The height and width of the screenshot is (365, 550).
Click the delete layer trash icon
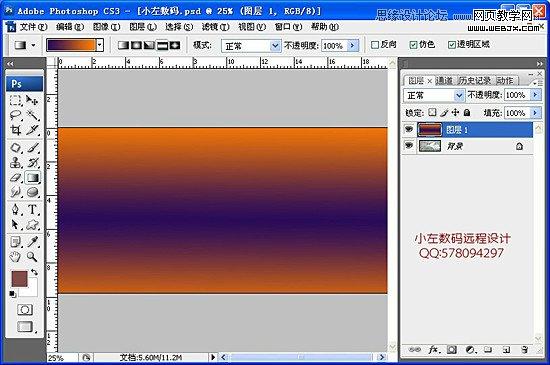524,350
